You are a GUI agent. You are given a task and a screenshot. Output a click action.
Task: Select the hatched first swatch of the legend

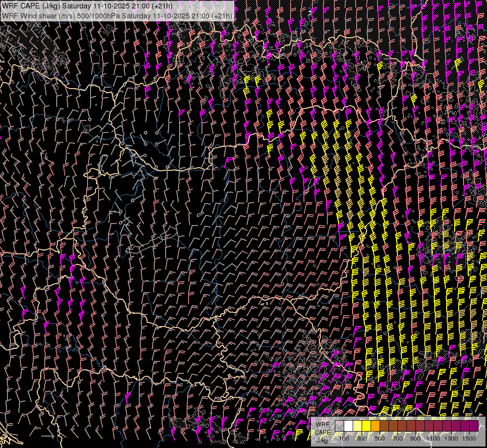tap(339, 426)
